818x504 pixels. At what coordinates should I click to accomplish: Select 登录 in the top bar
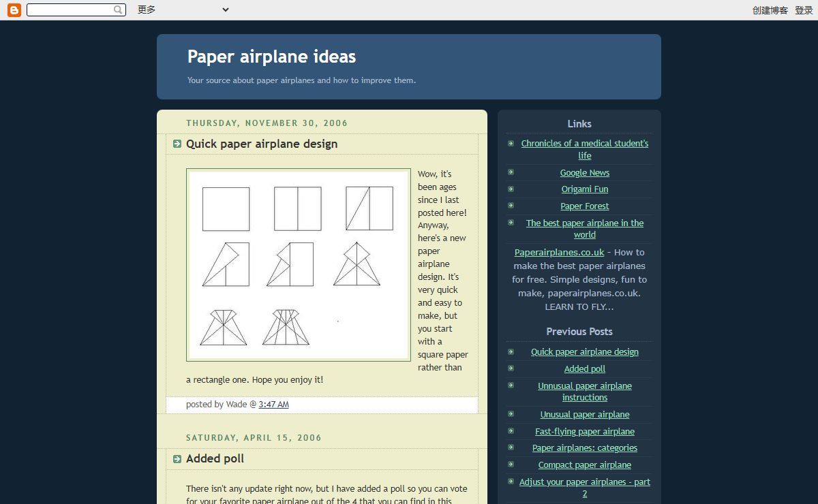[x=804, y=10]
